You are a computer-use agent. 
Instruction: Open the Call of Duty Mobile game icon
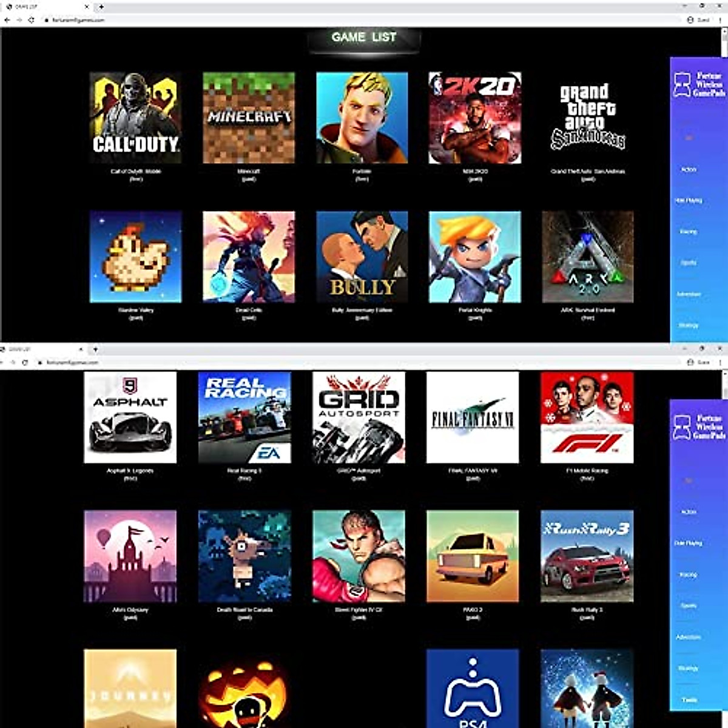point(135,118)
